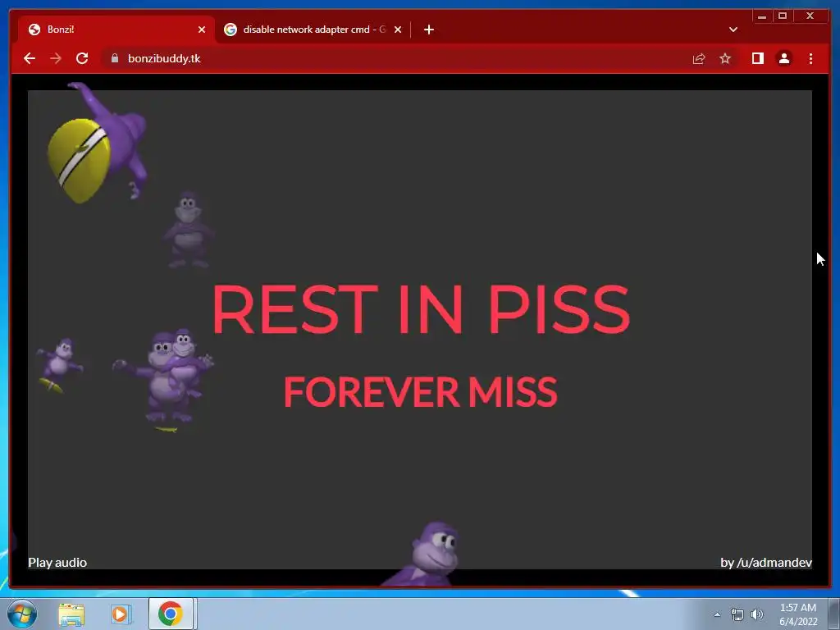Open the network status tray icon
Screen dimensions: 840x630
737,614
